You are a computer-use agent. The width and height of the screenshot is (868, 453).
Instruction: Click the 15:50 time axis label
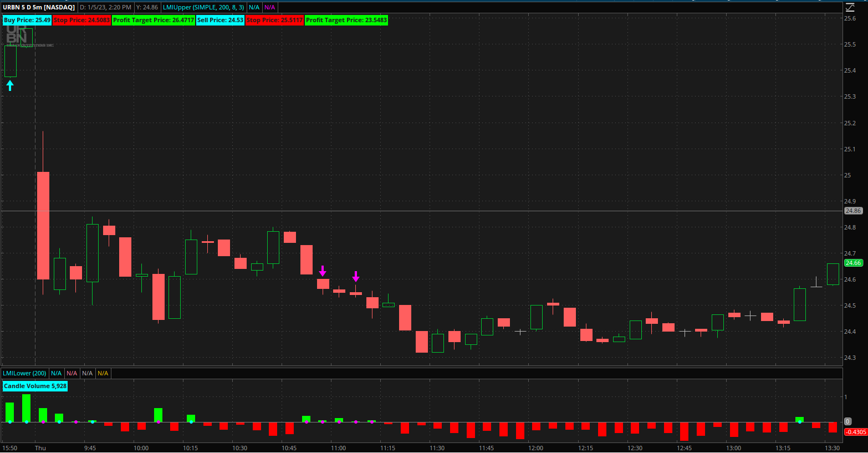(10, 448)
